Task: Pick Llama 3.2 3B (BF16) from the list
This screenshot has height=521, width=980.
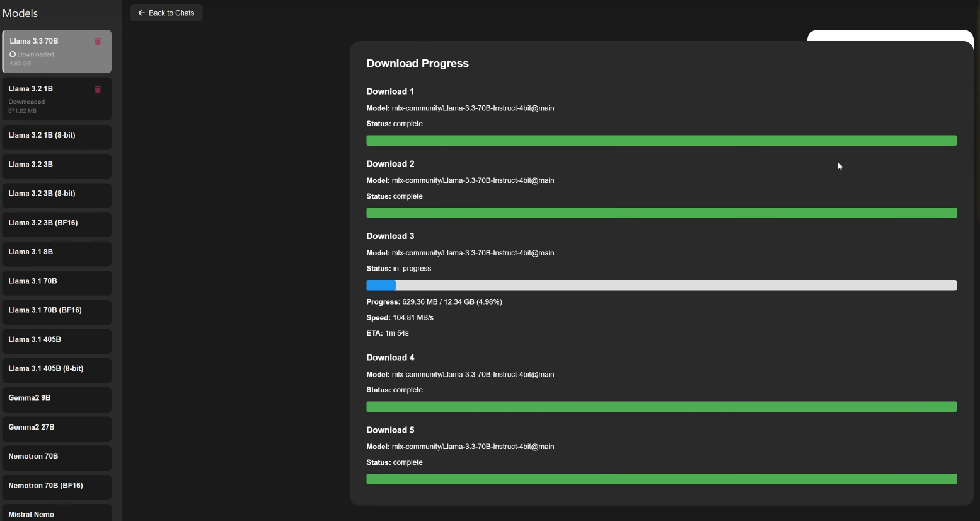Action: 57,224
